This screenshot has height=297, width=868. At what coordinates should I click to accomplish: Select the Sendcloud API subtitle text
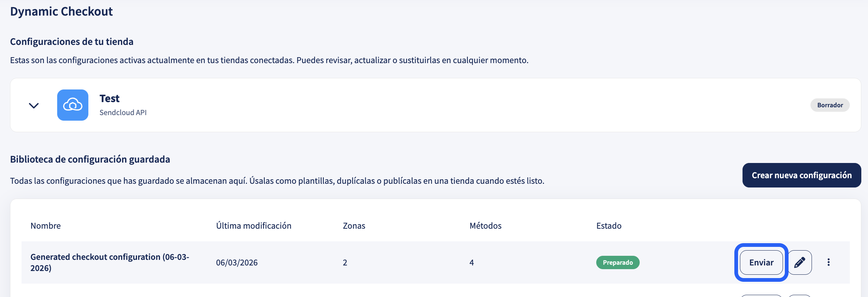[x=123, y=112]
